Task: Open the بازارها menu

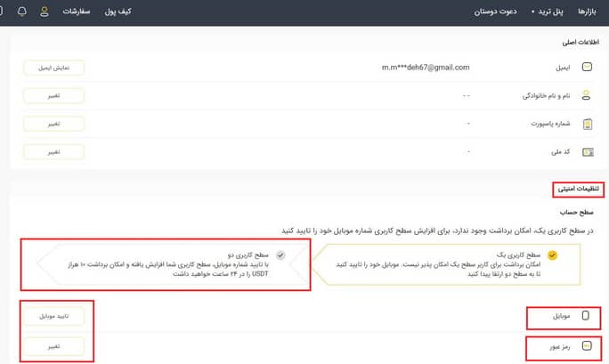Action: point(587,12)
